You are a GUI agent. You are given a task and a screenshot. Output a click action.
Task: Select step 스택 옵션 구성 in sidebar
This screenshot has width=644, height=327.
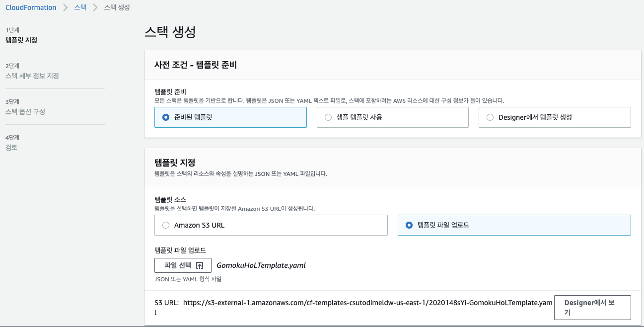tap(25, 112)
